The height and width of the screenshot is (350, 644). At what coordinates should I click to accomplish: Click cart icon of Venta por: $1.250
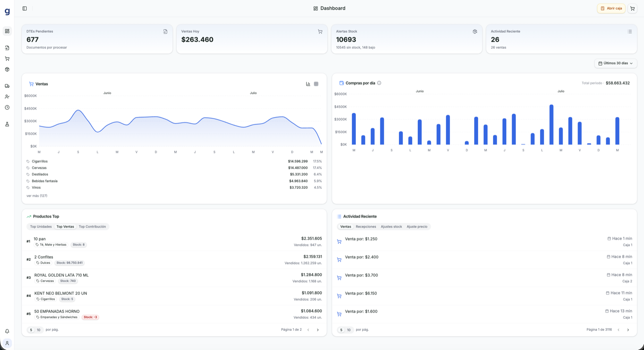pyautogui.click(x=339, y=242)
